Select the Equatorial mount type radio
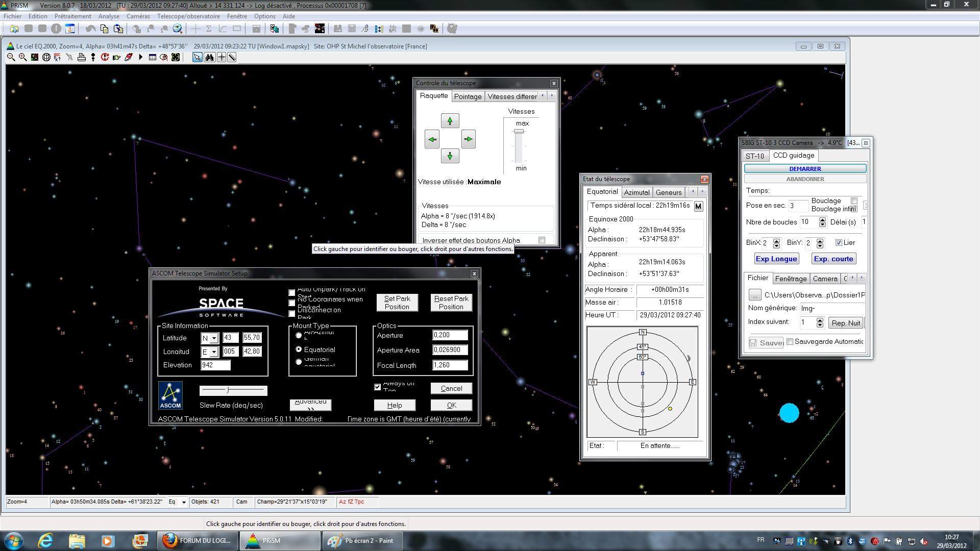The width and height of the screenshot is (980, 551). tap(299, 349)
